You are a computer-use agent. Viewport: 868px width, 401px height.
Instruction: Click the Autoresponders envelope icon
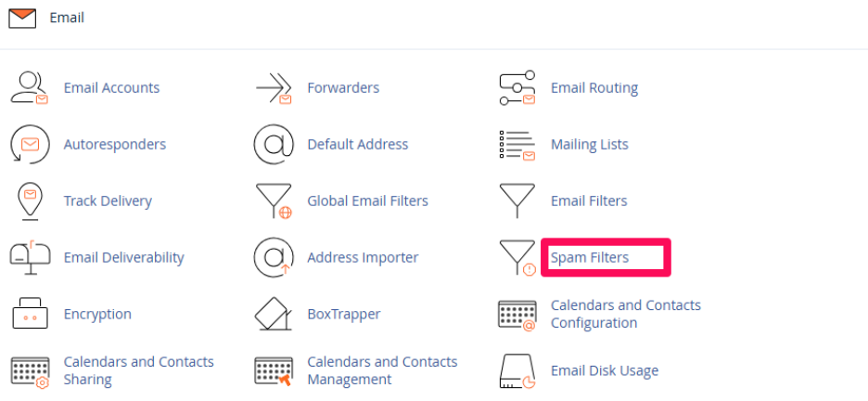click(29, 145)
